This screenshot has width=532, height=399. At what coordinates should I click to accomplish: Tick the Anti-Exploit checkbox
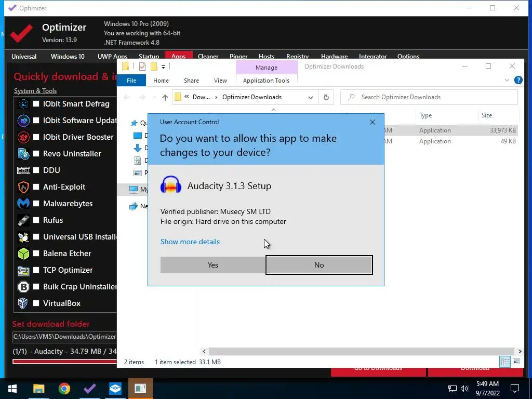36,187
